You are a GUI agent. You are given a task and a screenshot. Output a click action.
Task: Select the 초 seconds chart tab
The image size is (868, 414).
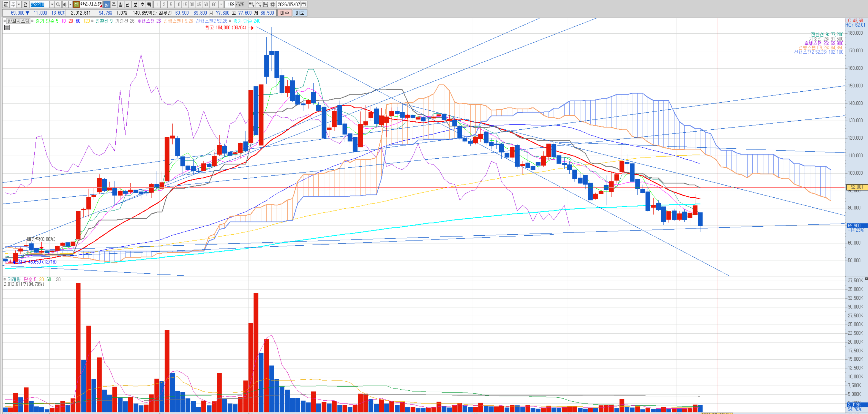(x=142, y=4)
